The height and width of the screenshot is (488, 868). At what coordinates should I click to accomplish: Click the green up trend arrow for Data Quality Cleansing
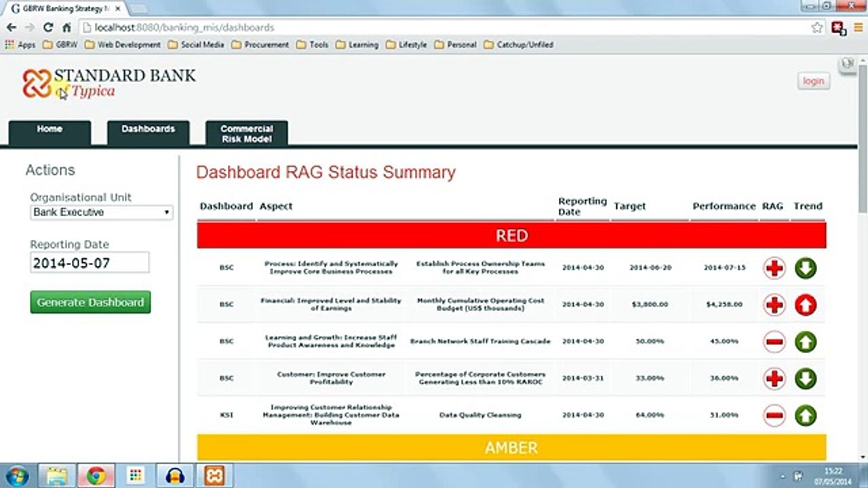click(x=805, y=415)
